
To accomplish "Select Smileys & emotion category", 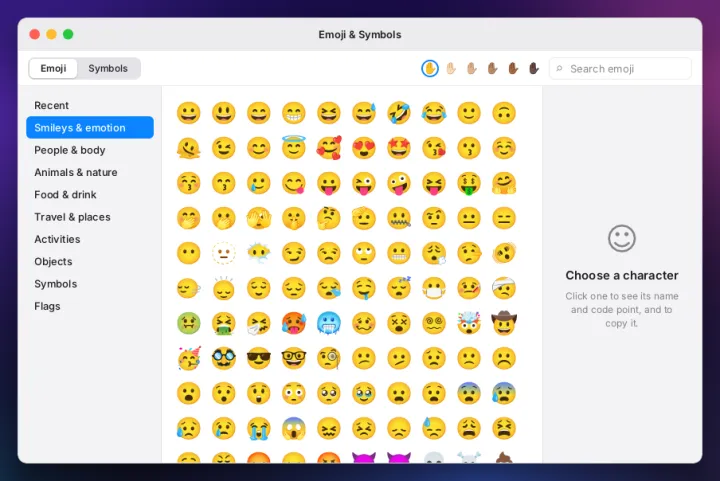I will coord(90,128).
